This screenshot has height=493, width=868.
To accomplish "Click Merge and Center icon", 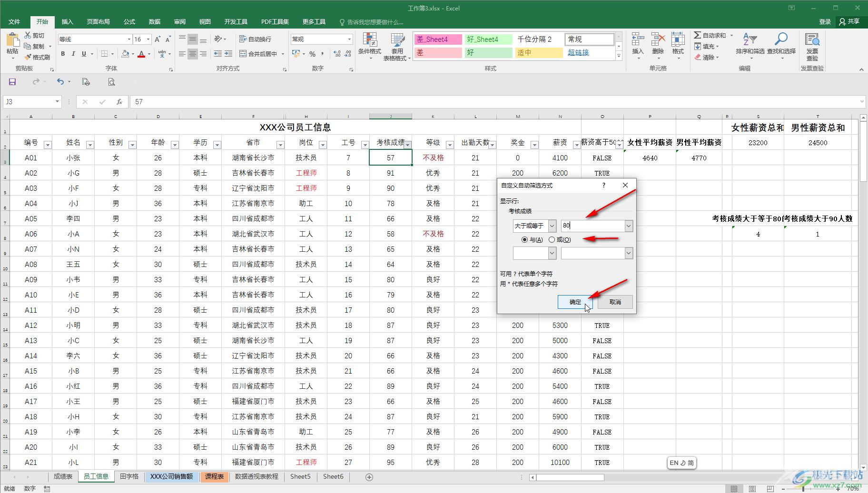I will (243, 54).
